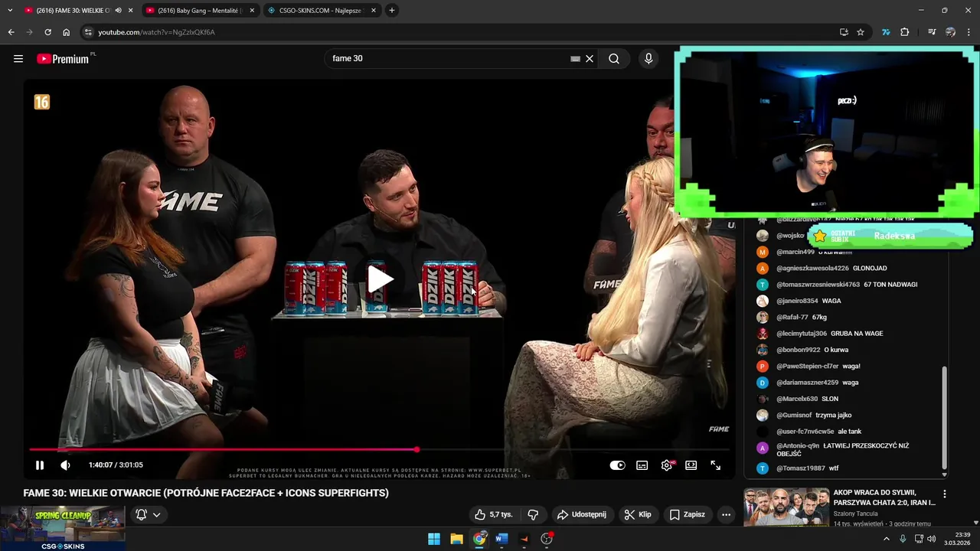Expand the notification bell dropdown
This screenshot has height=551, width=980.
point(148,514)
